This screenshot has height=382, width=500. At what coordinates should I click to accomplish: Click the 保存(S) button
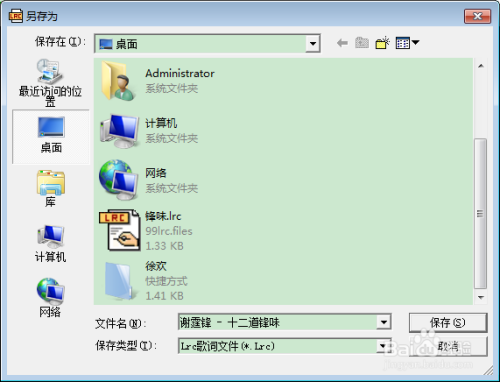point(448,322)
